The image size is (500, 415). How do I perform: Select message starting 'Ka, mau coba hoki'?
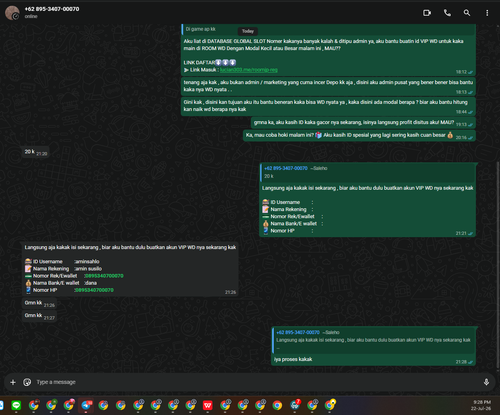pyautogui.click(x=359, y=135)
